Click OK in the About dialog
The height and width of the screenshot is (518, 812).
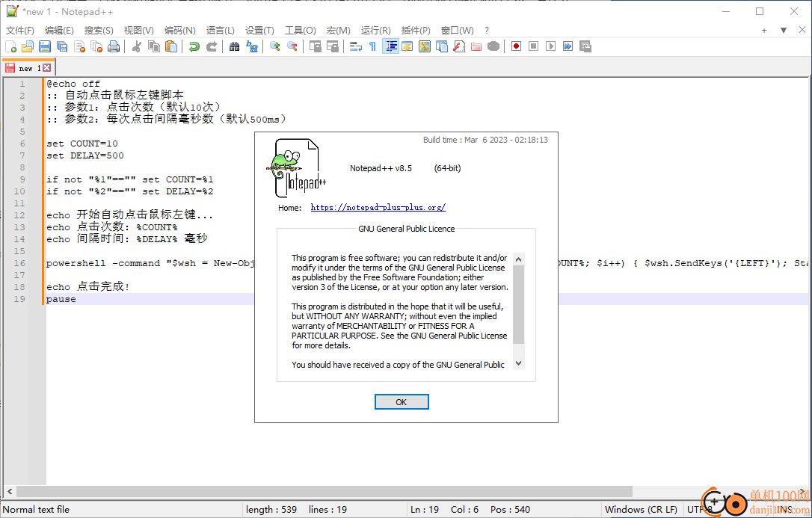click(x=402, y=402)
